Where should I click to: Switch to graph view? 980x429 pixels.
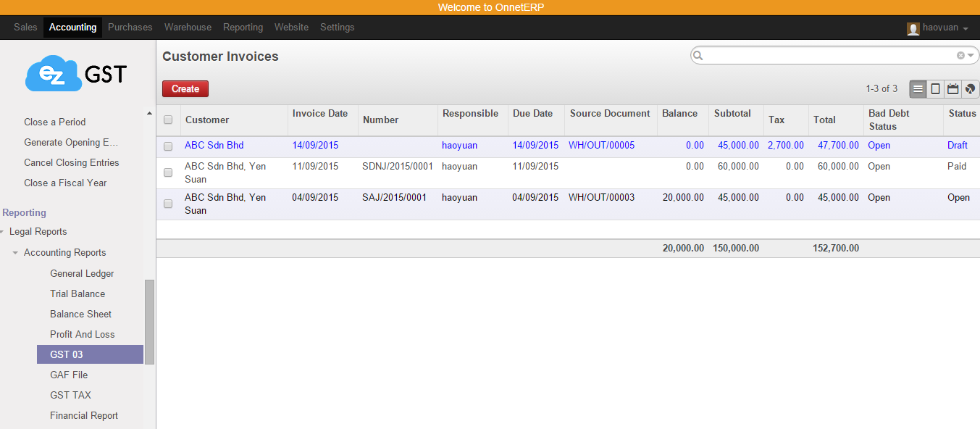tap(970, 88)
